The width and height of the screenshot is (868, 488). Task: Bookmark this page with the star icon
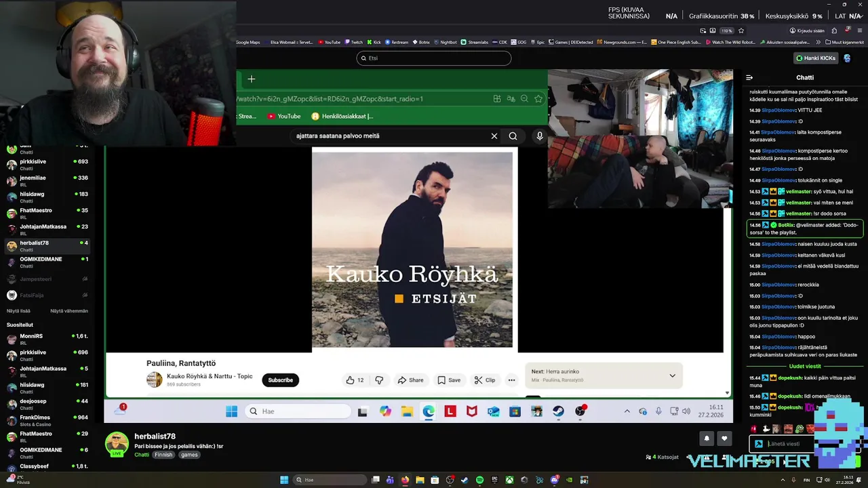coord(741,30)
